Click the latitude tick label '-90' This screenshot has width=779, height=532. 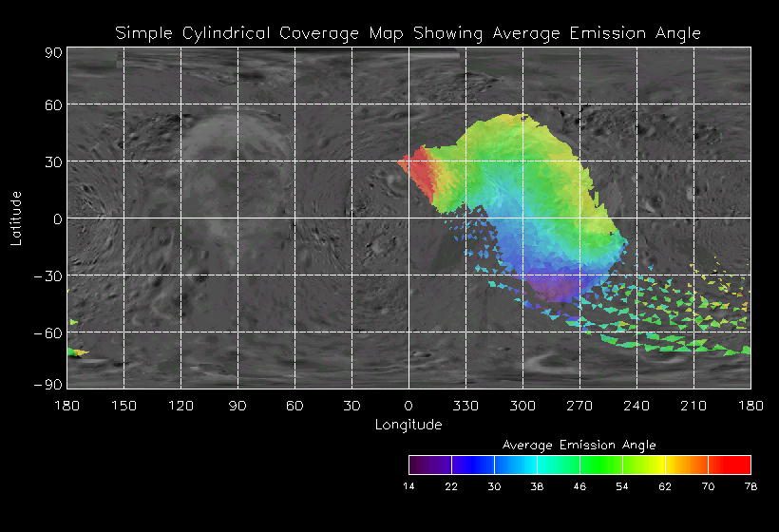pyautogui.click(x=47, y=385)
